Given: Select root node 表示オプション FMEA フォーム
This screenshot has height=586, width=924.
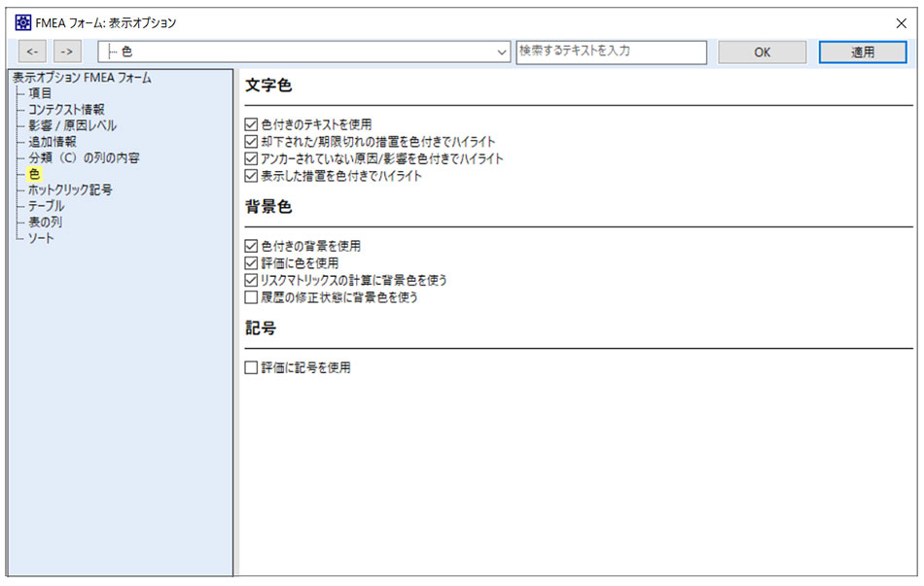Looking at the screenshot, I should coord(82,78).
